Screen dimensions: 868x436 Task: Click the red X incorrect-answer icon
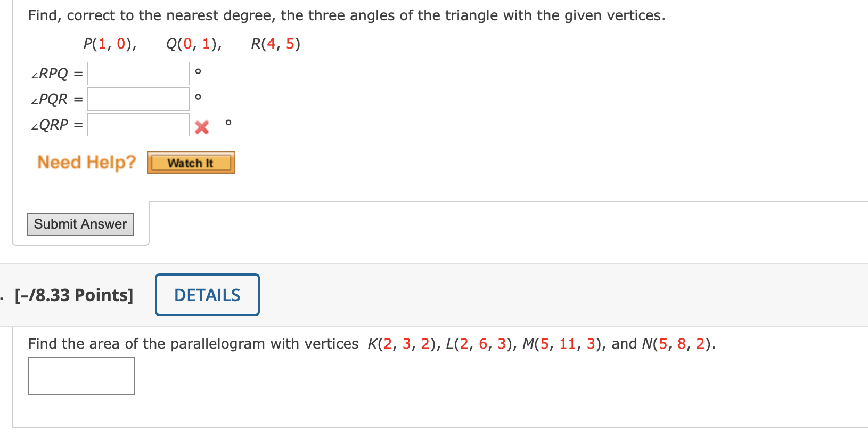[x=201, y=127]
